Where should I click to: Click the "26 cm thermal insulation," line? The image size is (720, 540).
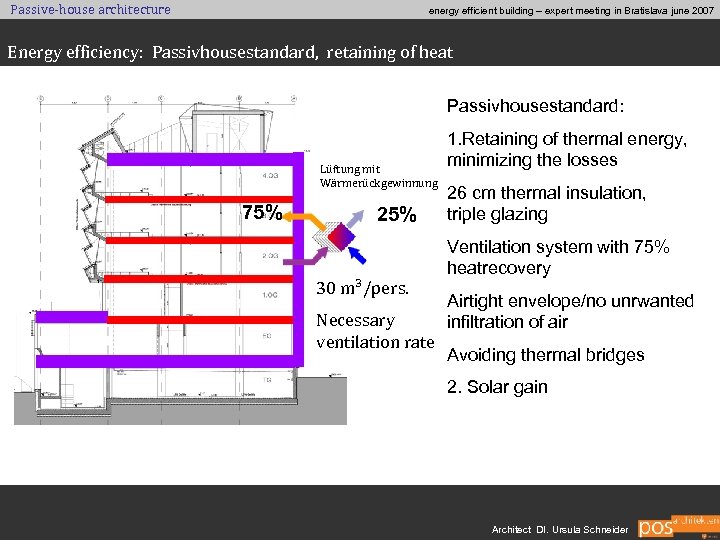(x=546, y=193)
